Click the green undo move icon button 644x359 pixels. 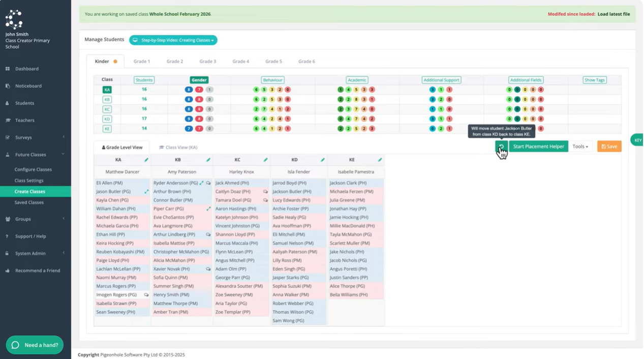click(501, 146)
